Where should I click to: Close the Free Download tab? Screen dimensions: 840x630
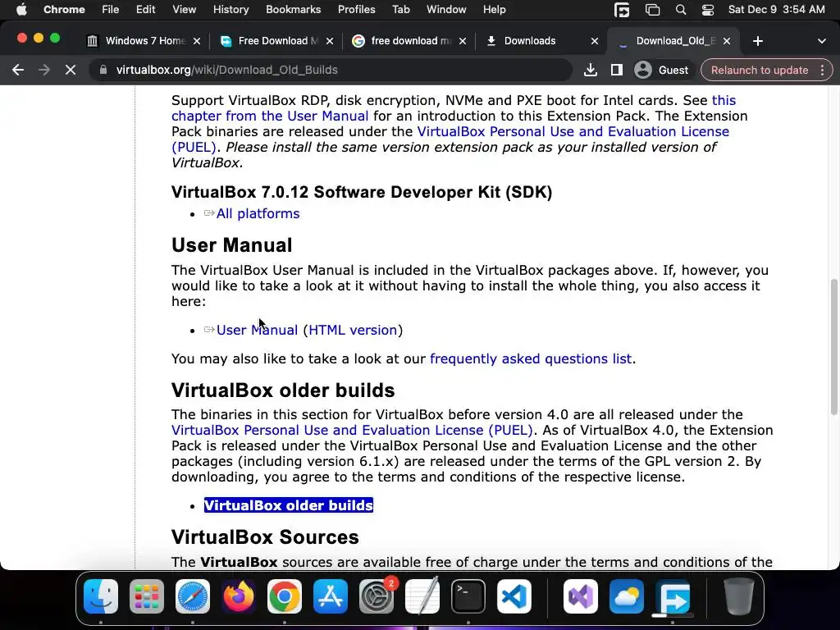tap(330, 41)
